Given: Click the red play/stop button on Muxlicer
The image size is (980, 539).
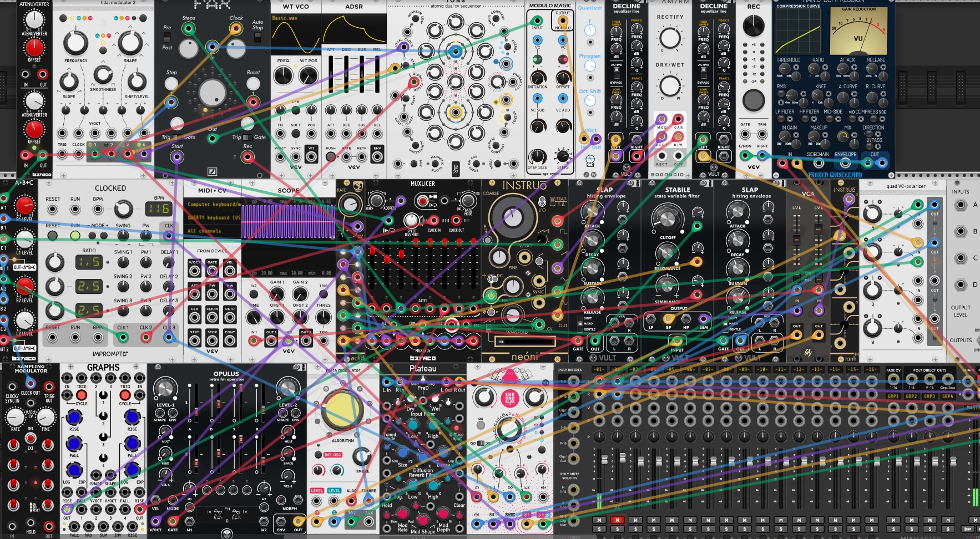Looking at the screenshot, I should click(x=422, y=200).
